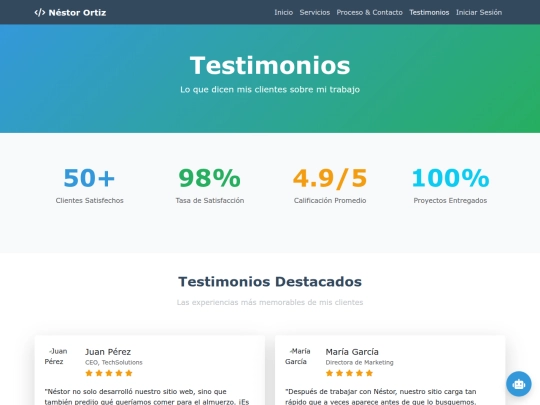Click the 4.9/5 rating statistic

point(330,178)
